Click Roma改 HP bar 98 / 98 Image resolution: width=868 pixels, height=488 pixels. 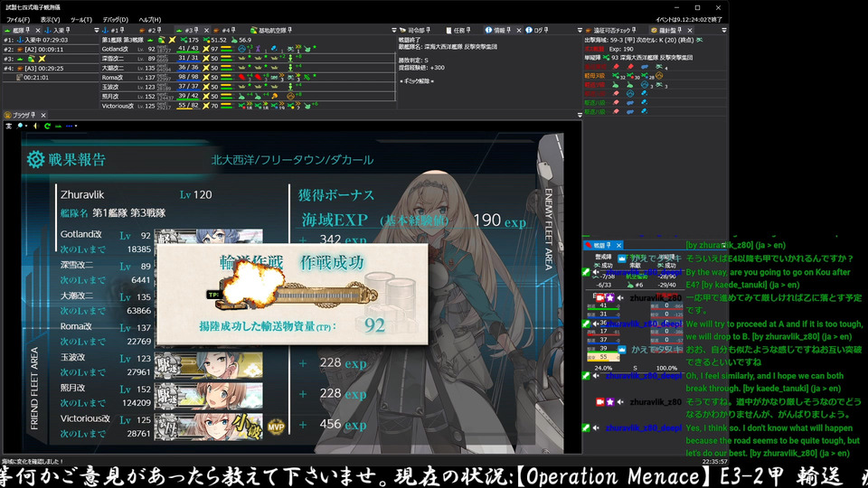click(188, 77)
